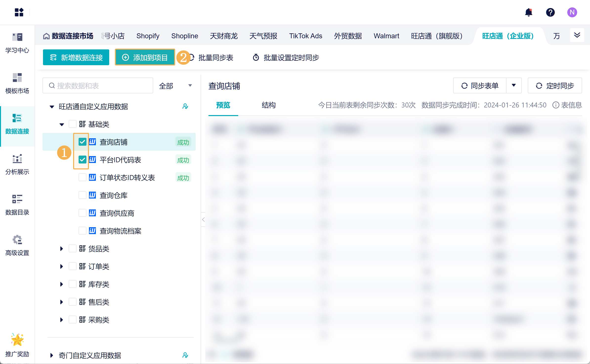Click the 表信息 info icon
Screen dimensions: 590x364
[x=556, y=105]
